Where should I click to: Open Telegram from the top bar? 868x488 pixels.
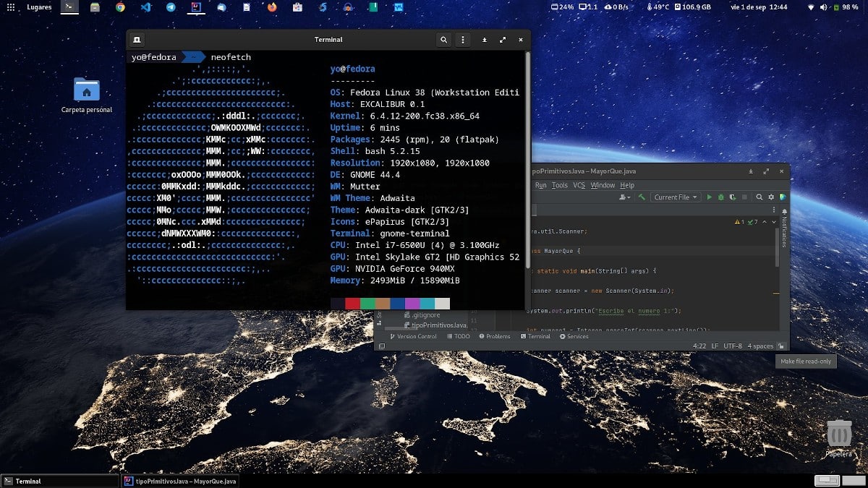tap(171, 7)
